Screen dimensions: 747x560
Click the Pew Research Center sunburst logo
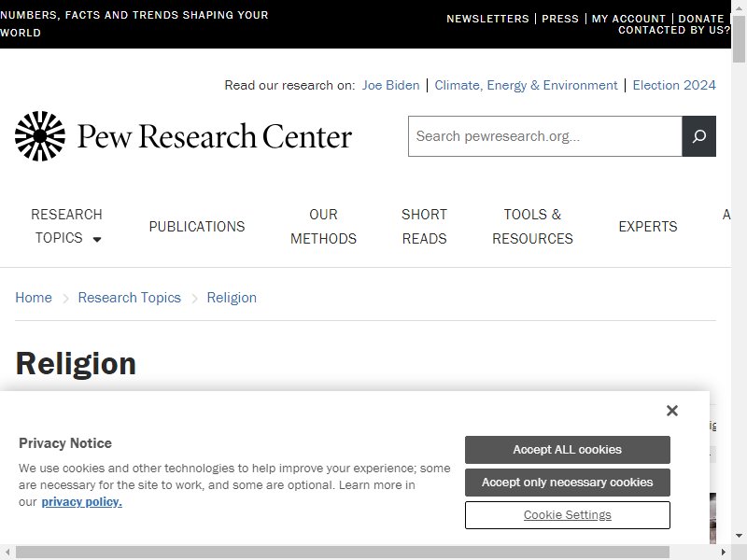coord(40,136)
